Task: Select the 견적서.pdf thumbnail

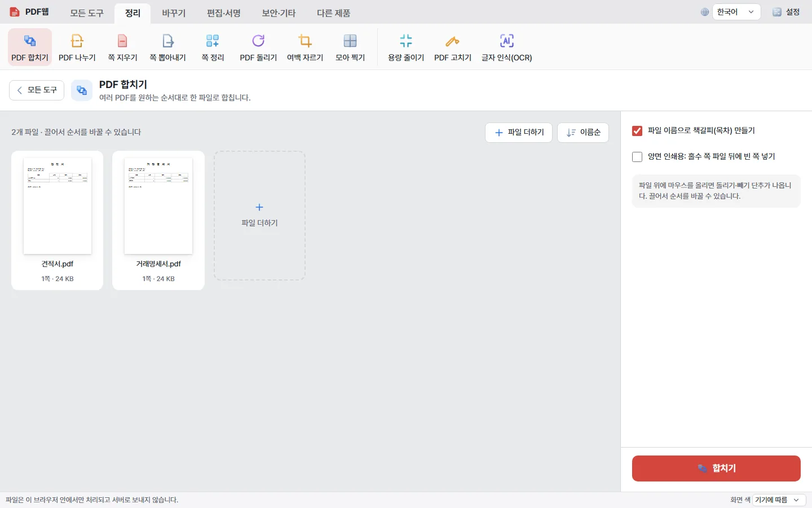Action: [x=58, y=206]
